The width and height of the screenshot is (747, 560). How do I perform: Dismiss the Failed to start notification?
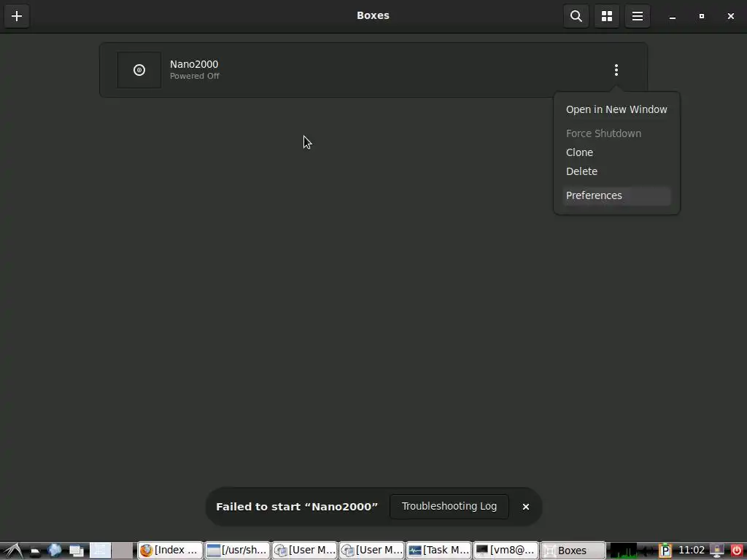click(525, 507)
